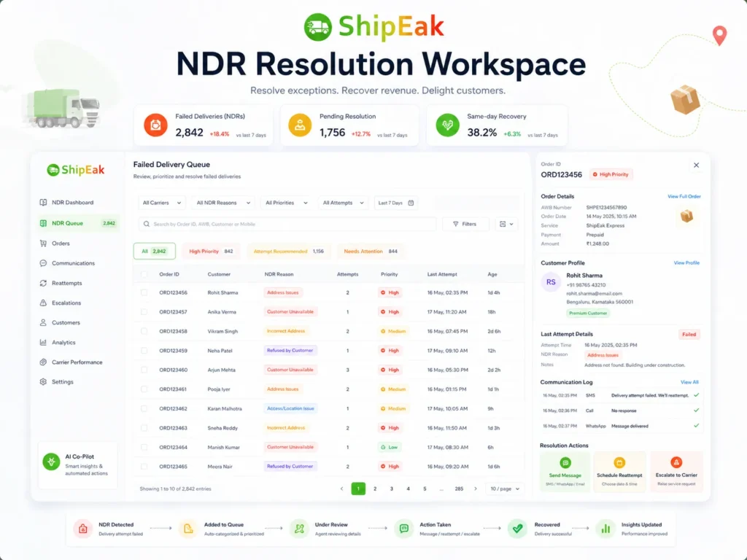Screen dimensions: 747x560
Task: Open the view layout dropdown beside Filters
Action: [x=506, y=225]
